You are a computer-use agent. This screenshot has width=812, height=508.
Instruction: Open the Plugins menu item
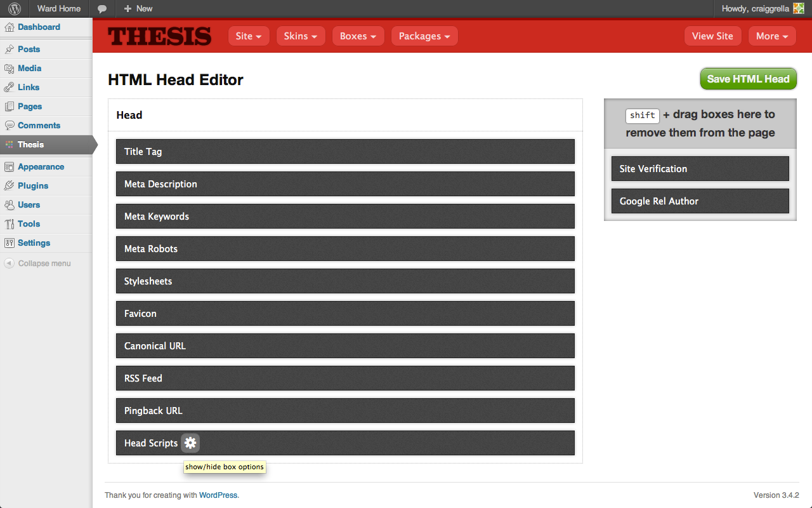click(x=33, y=186)
